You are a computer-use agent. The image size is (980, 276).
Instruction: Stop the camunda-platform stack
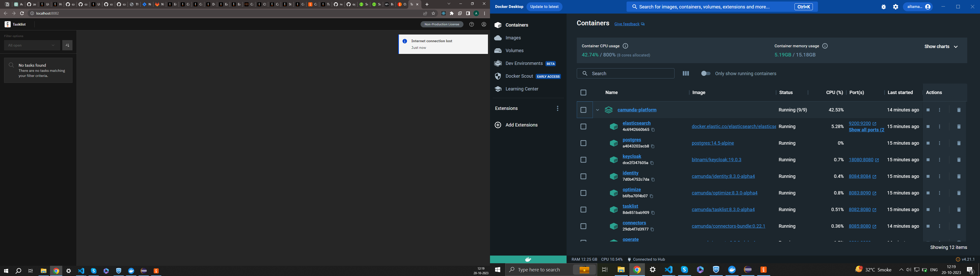click(x=928, y=110)
